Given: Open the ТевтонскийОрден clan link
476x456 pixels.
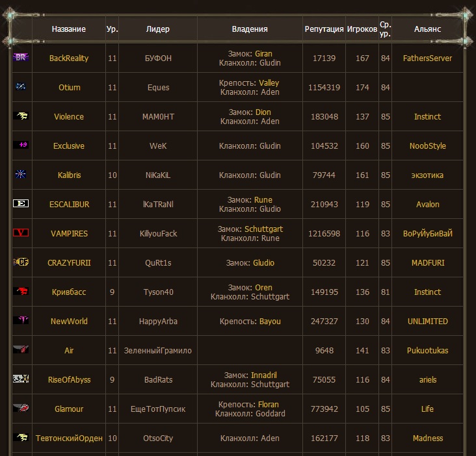Looking at the screenshot, I should (x=69, y=438).
